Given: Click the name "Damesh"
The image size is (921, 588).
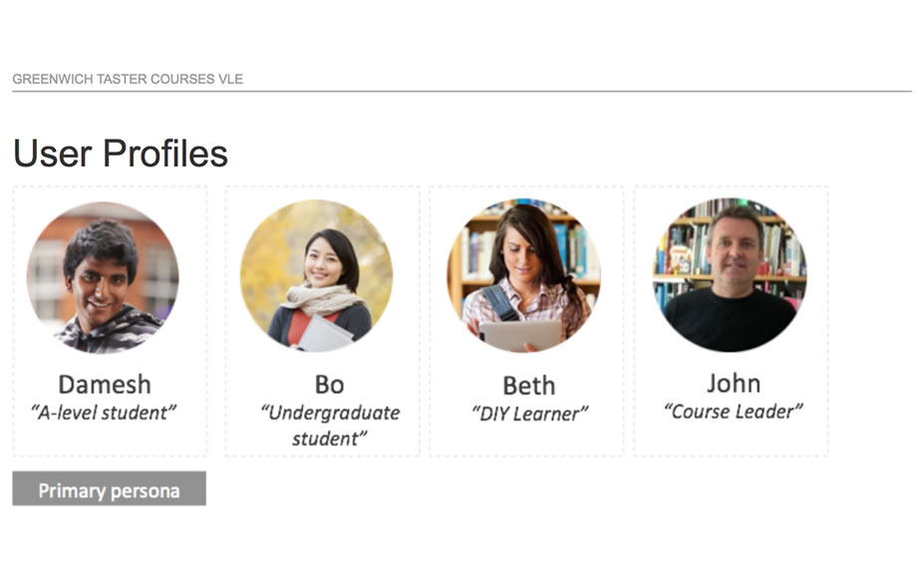Looking at the screenshot, I should coord(105,384).
